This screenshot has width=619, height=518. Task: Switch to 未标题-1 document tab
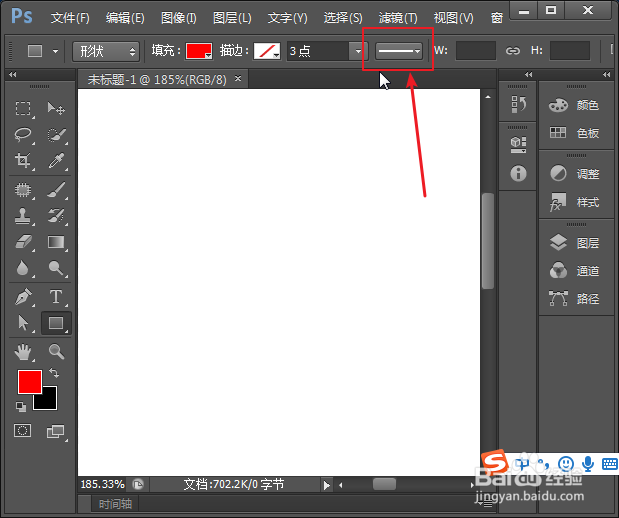[157, 80]
